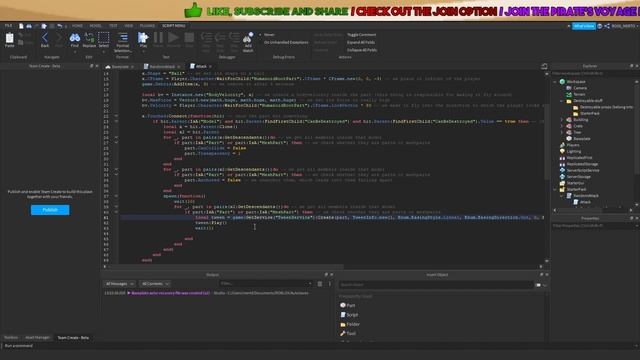Click the Paste clipboard icon
Viewport: 640px width, 360px height.
pyautogui.click(x=9, y=38)
